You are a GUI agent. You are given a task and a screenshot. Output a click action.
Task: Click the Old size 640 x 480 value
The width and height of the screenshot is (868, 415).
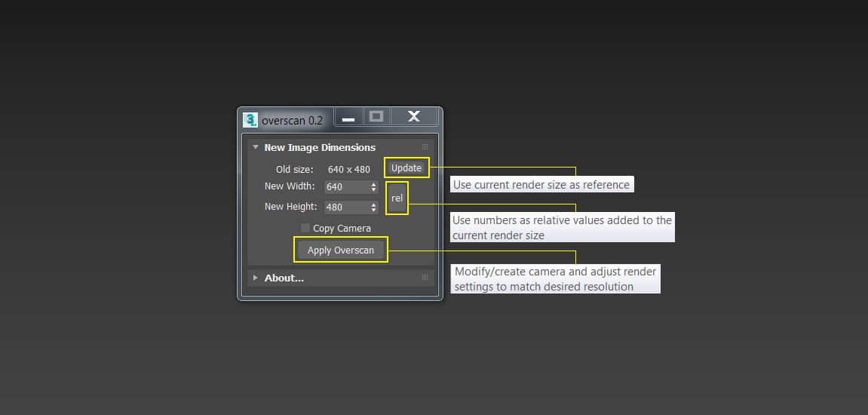click(348, 169)
